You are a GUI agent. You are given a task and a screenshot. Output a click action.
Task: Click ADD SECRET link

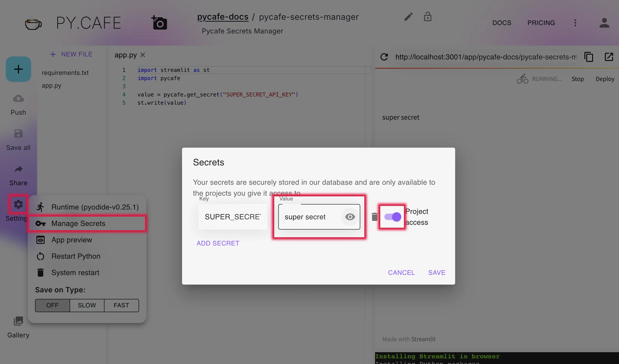(218, 243)
